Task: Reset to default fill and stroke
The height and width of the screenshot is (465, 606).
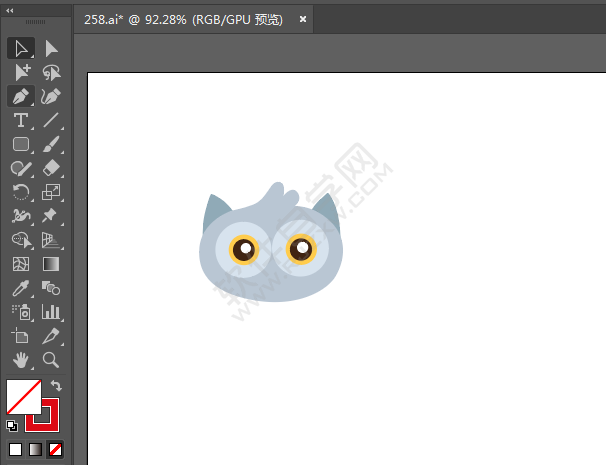Action: pyautogui.click(x=12, y=426)
